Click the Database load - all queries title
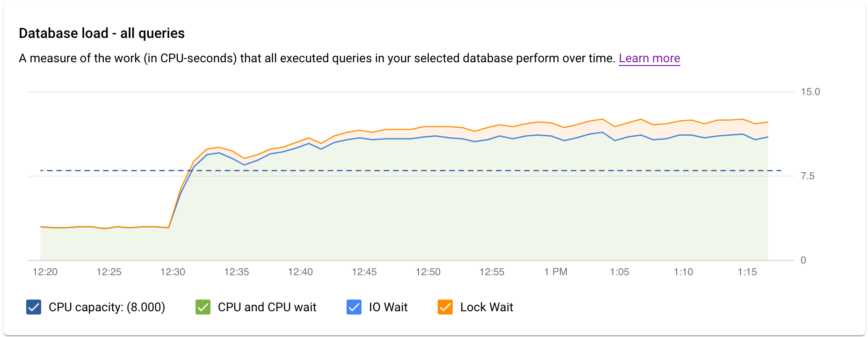Screen dimensions: 868x337 pyautogui.click(x=101, y=33)
